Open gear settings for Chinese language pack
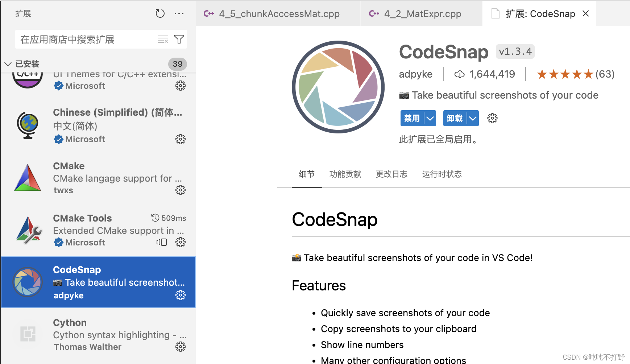Viewport: 630px width, 364px height. [x=181, y=139]
